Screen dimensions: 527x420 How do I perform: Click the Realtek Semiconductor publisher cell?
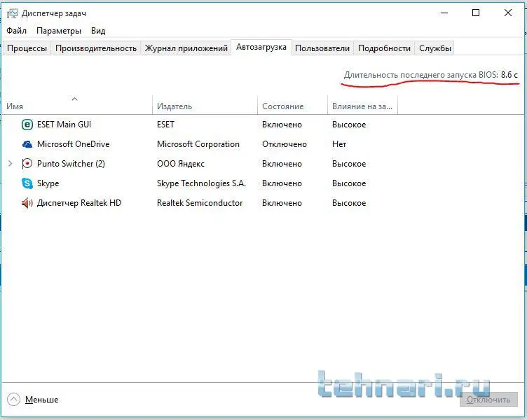pos(200,203)
